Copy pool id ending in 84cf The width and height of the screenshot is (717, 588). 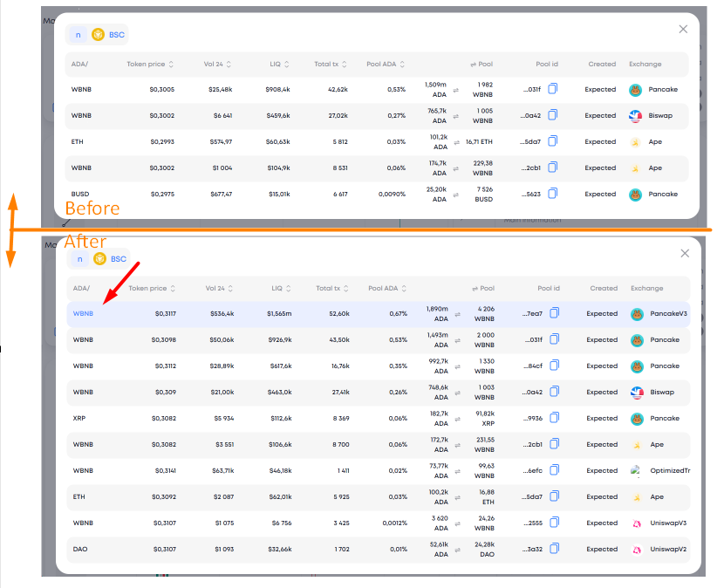(554, 366)
